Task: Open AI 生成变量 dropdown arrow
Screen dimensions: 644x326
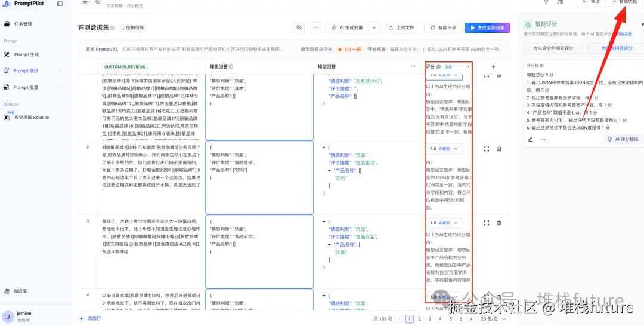Action: click(374, 27)
